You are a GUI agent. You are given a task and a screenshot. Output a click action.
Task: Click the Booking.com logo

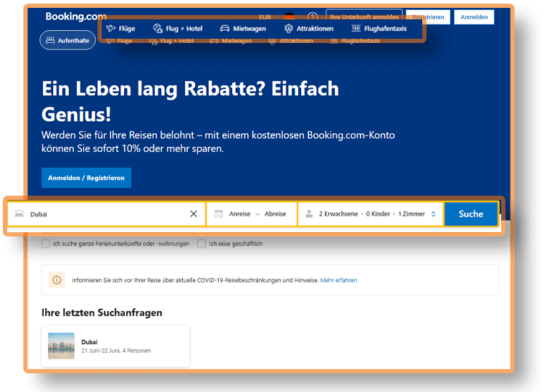76,16
